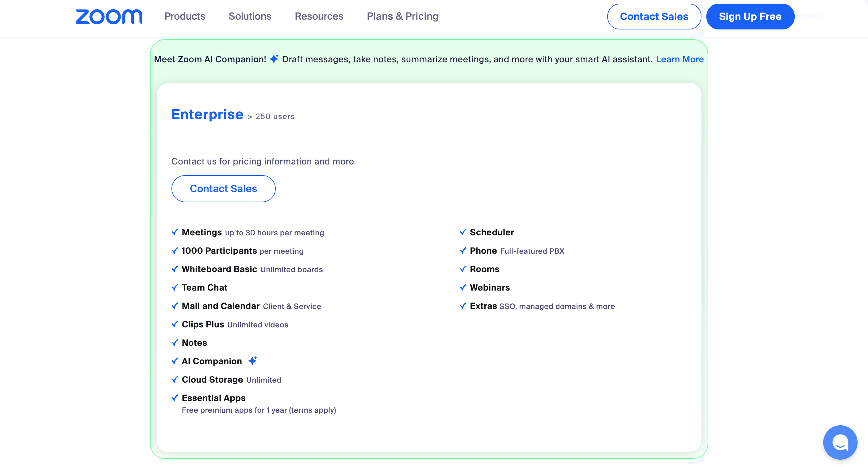Click the checkmark beside Cloud Storage Unlimited
The height and width of the screenshot is (467, 868).
pos(175,379)
